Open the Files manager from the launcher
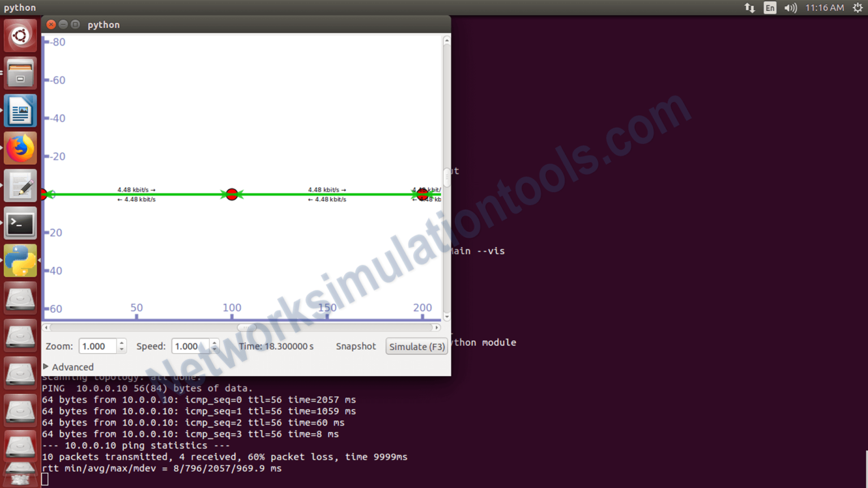 20,73
